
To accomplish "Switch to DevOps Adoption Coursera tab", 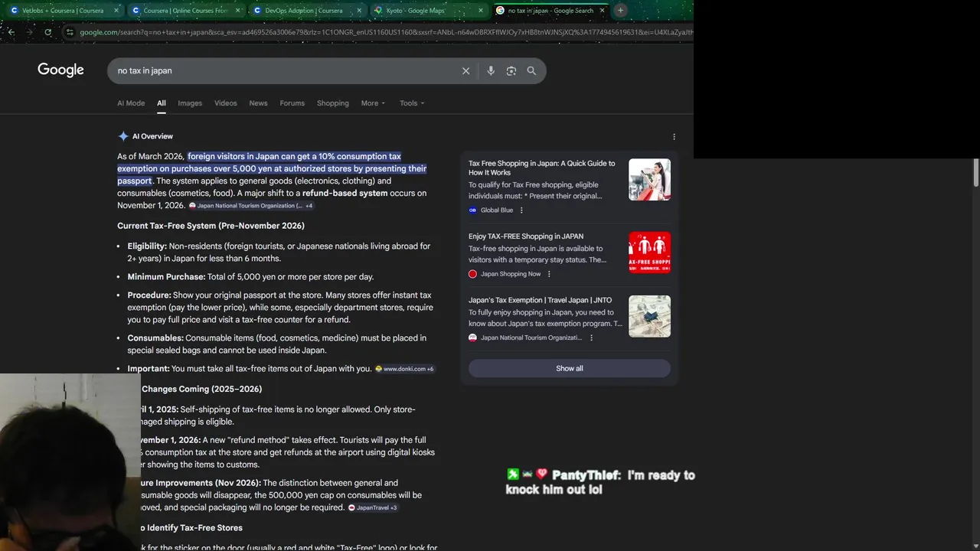I will coord(307,11).
